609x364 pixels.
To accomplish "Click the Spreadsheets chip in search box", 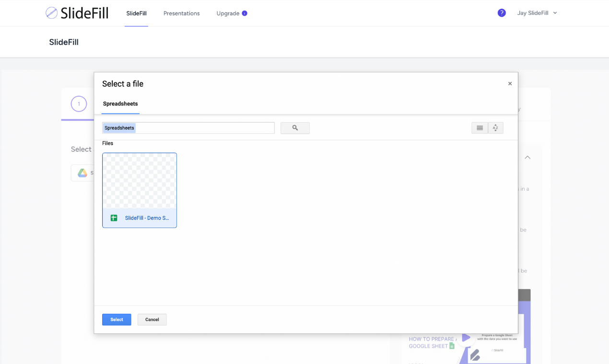I will tap(119, 128).
